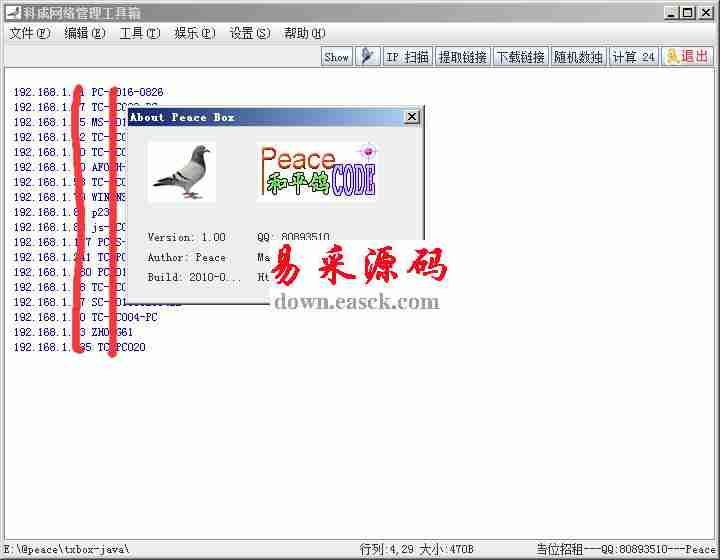Close the About Peace Box dialog
The width and height of the screenshot is (720, 560).
pyautogui.click(x=411, y=117)
